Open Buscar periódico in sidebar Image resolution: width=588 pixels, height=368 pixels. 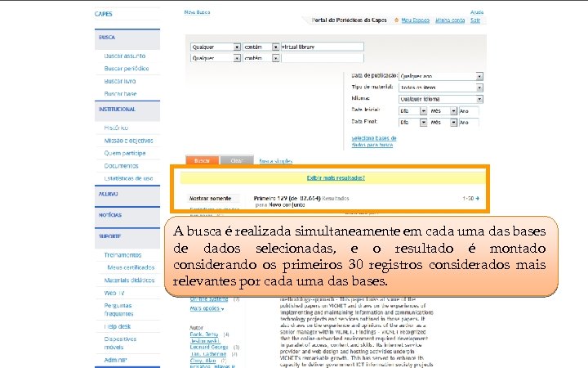coord(127,69)
